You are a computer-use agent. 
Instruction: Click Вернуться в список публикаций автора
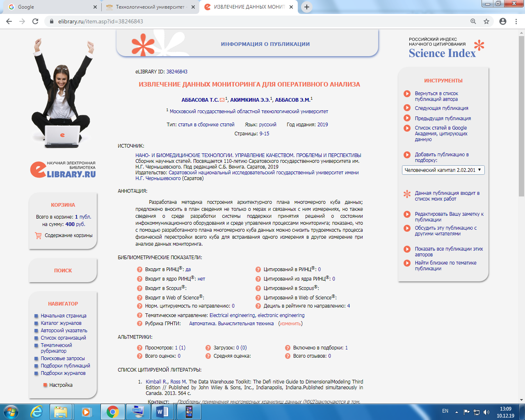click(436, 96)
